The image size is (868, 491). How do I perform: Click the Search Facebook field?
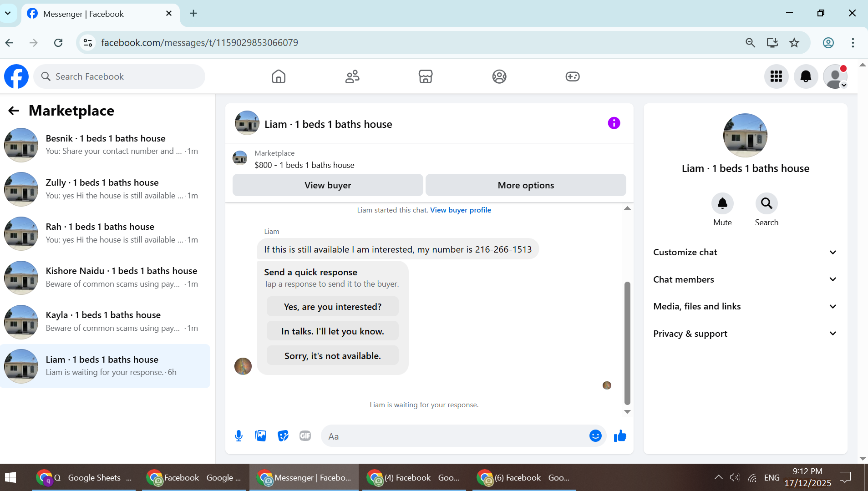click(119, 76)
